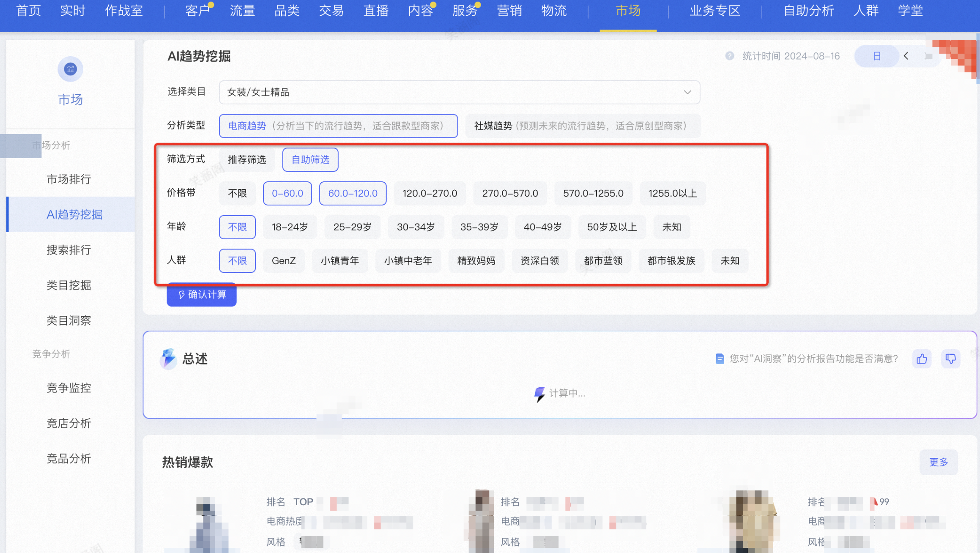Click the previous date arrow
The height and width of the screenshot is (553, 980).
coord(906,56)
